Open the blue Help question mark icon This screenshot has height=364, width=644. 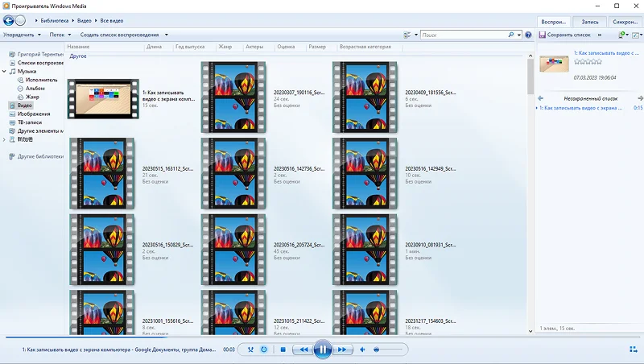(528, 35)
